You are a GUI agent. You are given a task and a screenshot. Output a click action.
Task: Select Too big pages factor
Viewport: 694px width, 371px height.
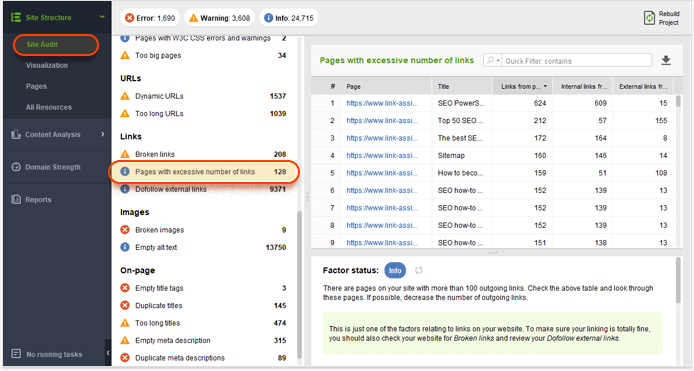coord(204,55)
